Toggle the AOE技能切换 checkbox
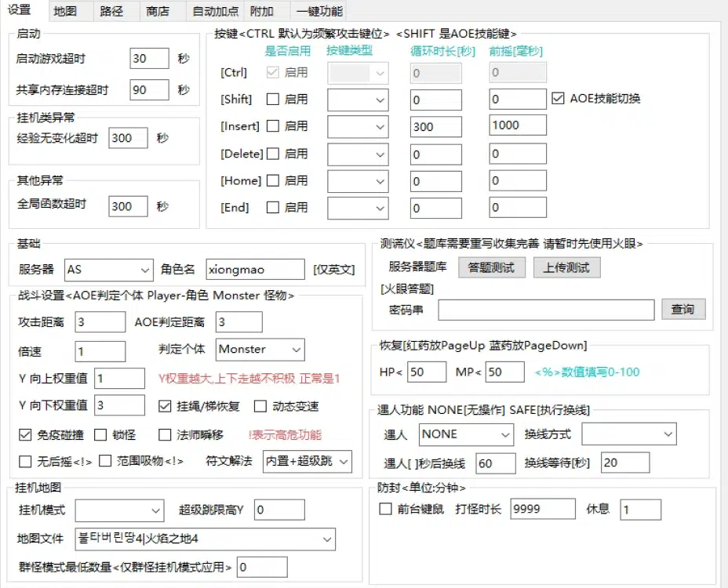Image resolution: width=728 pixels, height=588 pixels. [559, 99]
